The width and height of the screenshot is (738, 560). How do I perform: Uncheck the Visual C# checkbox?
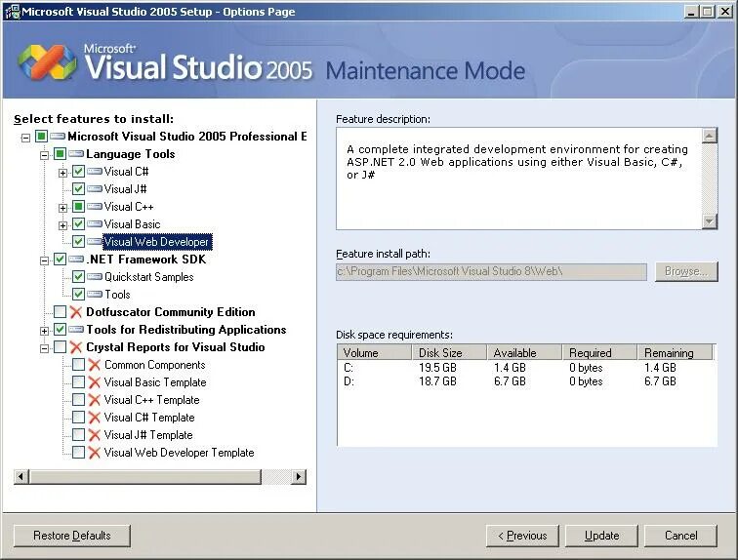point(79,172)
